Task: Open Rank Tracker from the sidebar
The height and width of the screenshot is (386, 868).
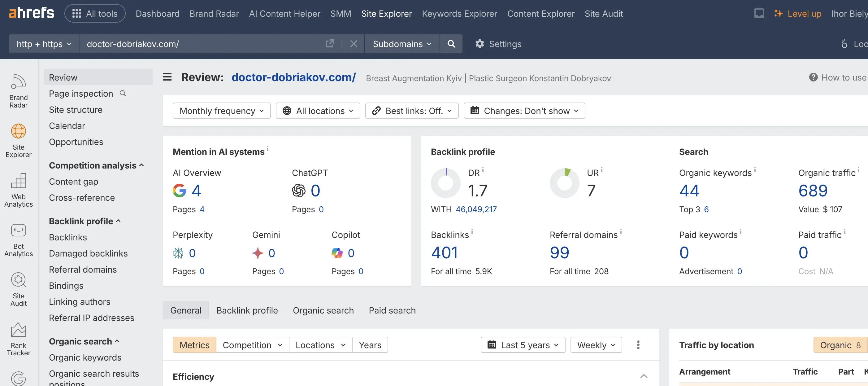Action: tap(19, 339)
